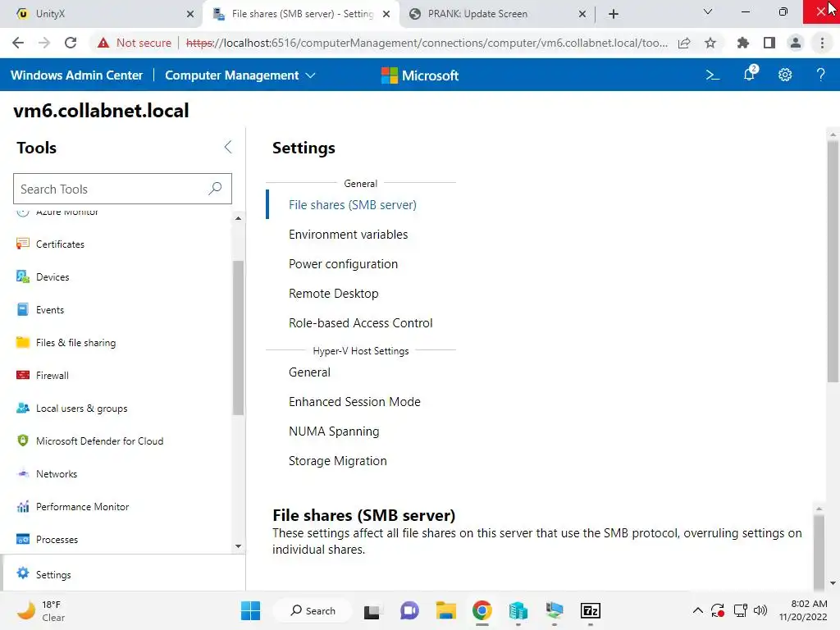This screenshot has height=630, width=840.
Task: Select Power configuration setting
Action: tap(343, 263)
